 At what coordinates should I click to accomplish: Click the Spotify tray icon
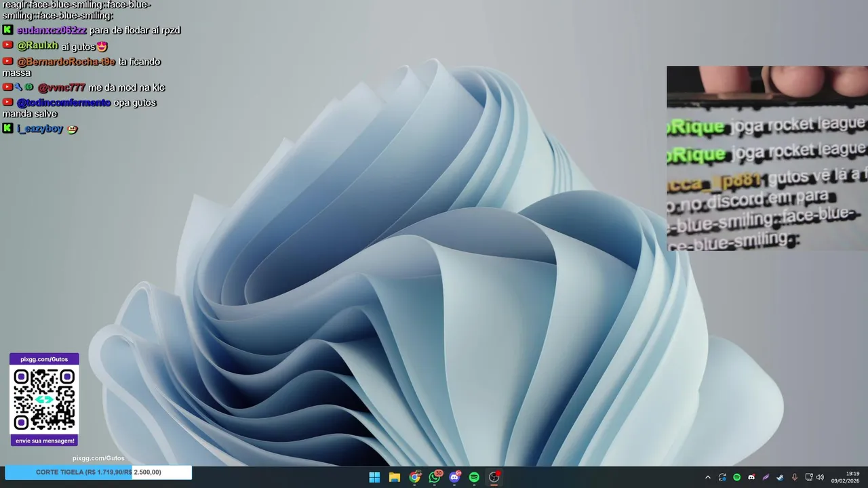[736, 477]
